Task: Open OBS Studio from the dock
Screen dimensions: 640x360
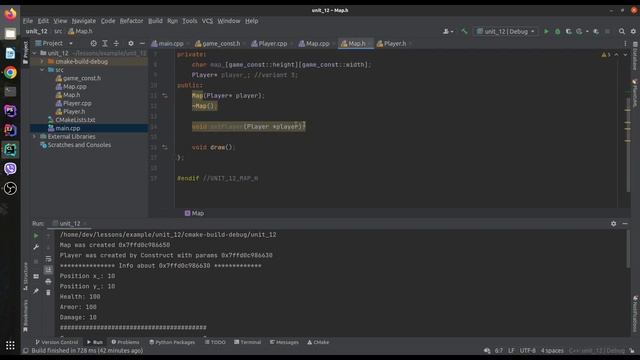Action: [x=10, y=188]
